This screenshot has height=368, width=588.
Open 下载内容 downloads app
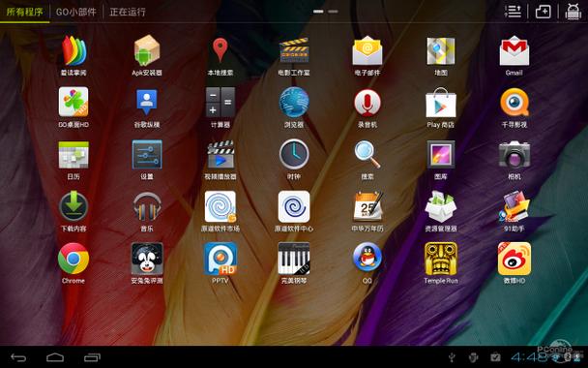73,205
